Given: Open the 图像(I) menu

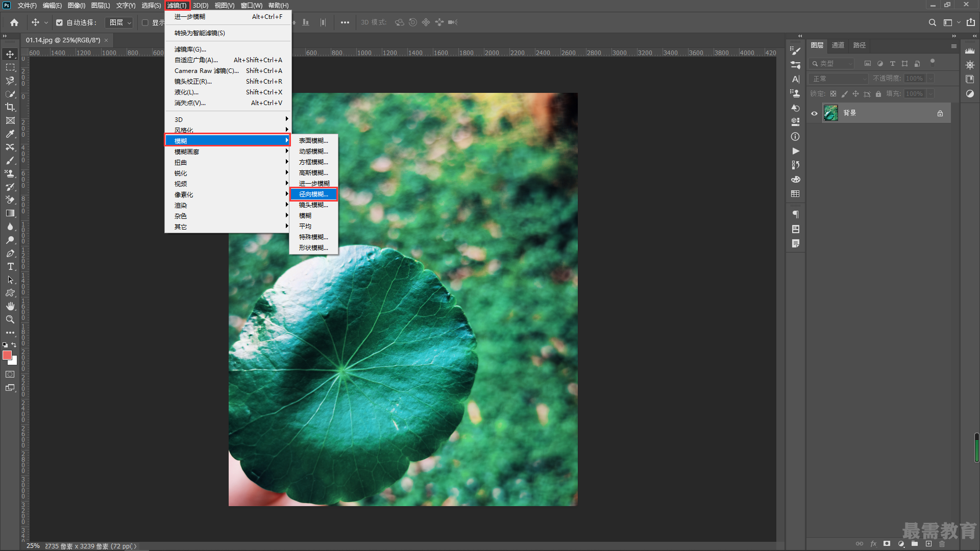Looking at the screenshot, I should [77, 6].
